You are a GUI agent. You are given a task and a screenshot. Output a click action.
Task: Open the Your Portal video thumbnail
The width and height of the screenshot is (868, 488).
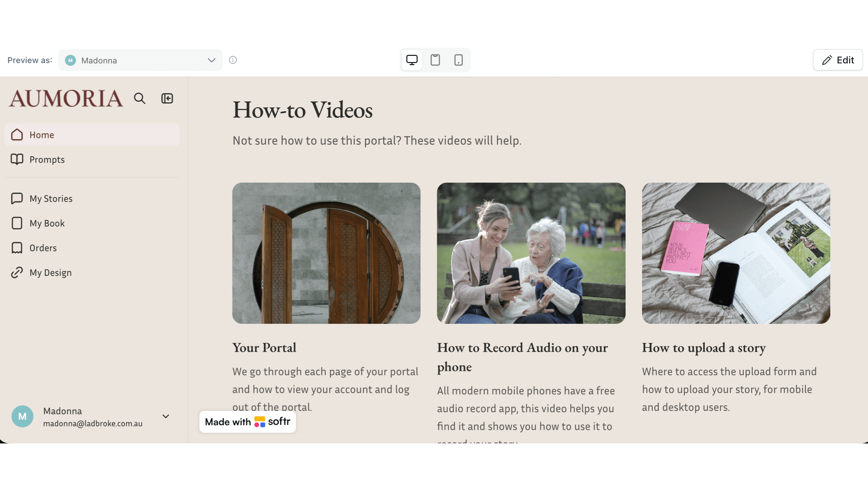(326, 253)
